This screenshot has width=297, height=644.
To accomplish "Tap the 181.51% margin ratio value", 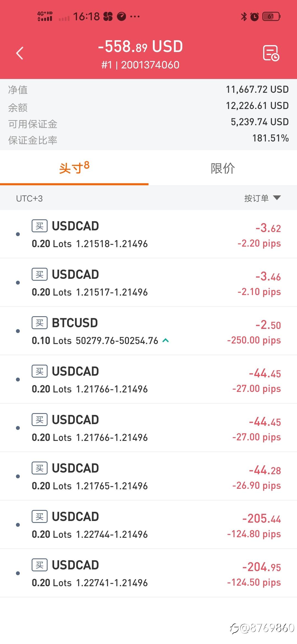I will tap(270, 138).
